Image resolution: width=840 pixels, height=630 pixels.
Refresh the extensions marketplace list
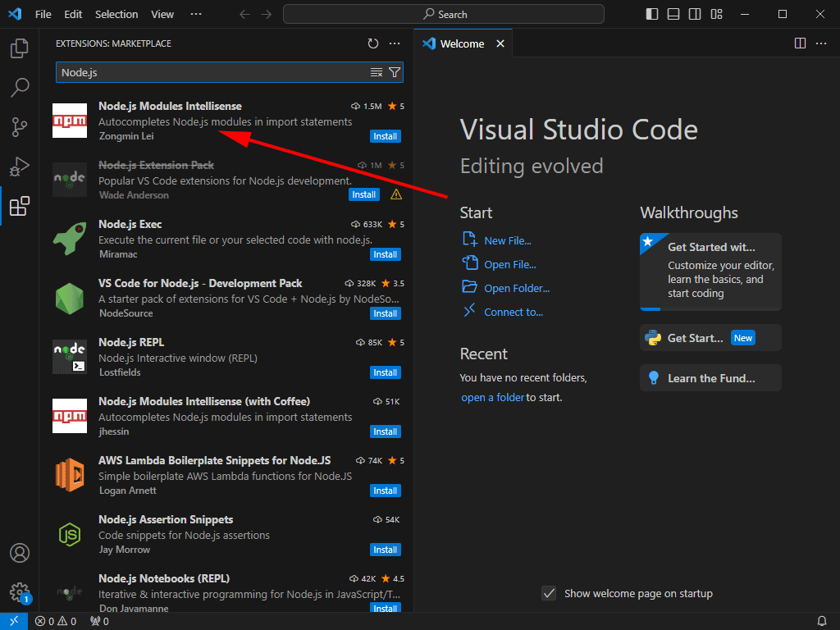pyautogui.click(x=373, y=43)
